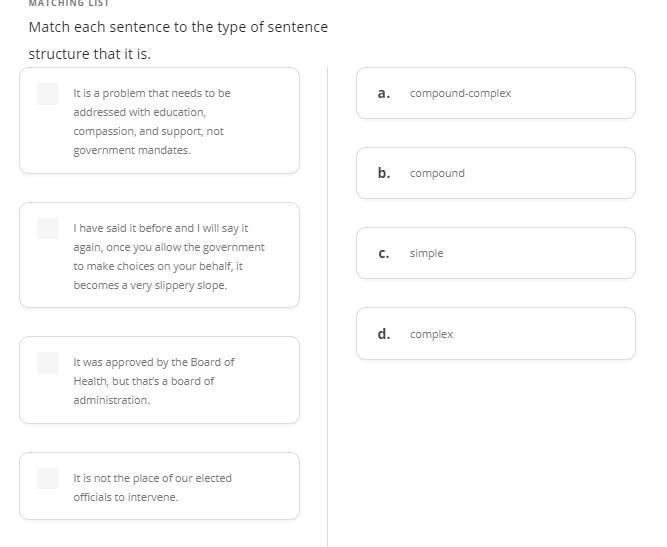Viewport: 667px width, 547px height.
Task: Select option d. complex
Action: [495, 334]
